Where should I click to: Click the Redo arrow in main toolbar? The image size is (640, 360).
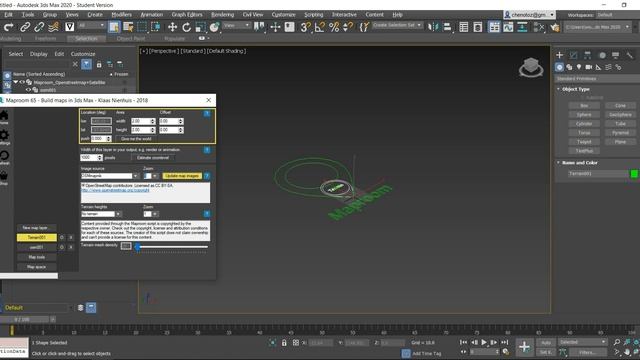click(x=9, y=27)
